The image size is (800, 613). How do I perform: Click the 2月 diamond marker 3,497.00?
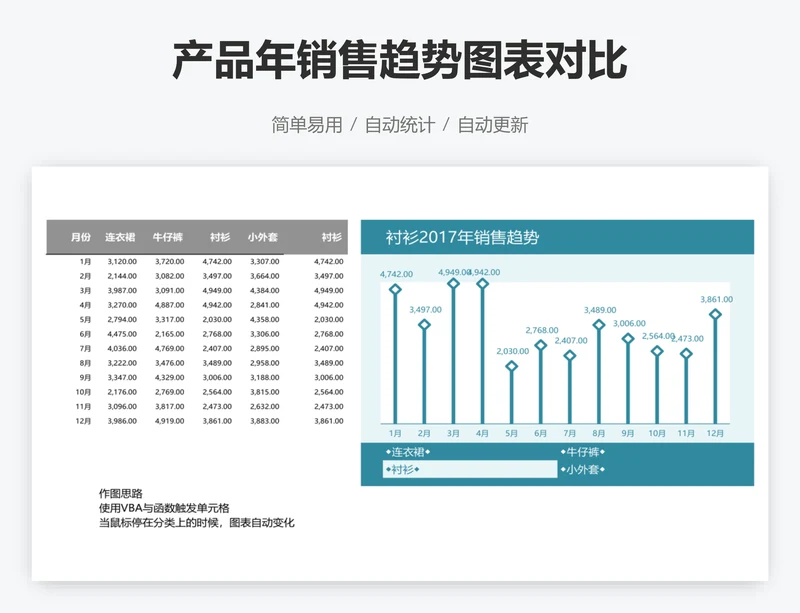tap(424, 325)
